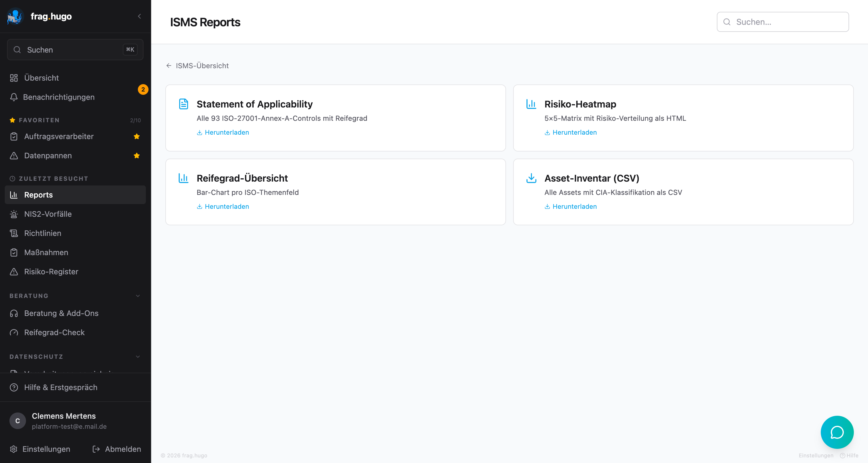This screenshot has height=463, width=868.
Task: Click the Beratung headset icon
Action: pyautogui.click(x=14, y=313)
